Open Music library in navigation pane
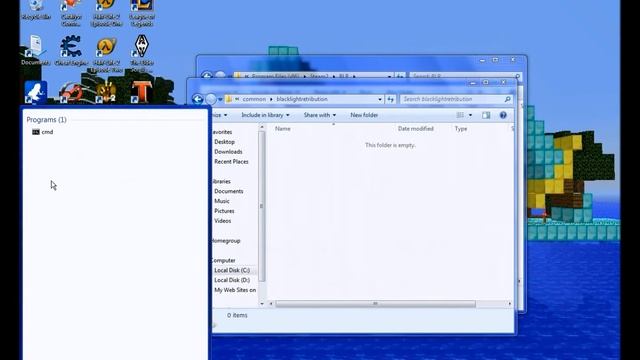The width and height of the screenshot is (640, 360). 222,201
